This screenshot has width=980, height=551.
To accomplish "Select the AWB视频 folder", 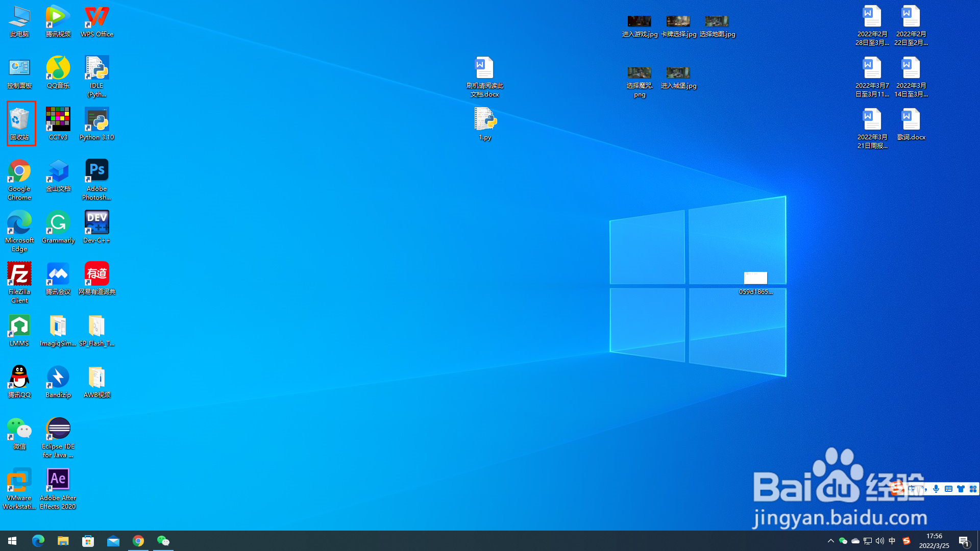I will point(97,382).
